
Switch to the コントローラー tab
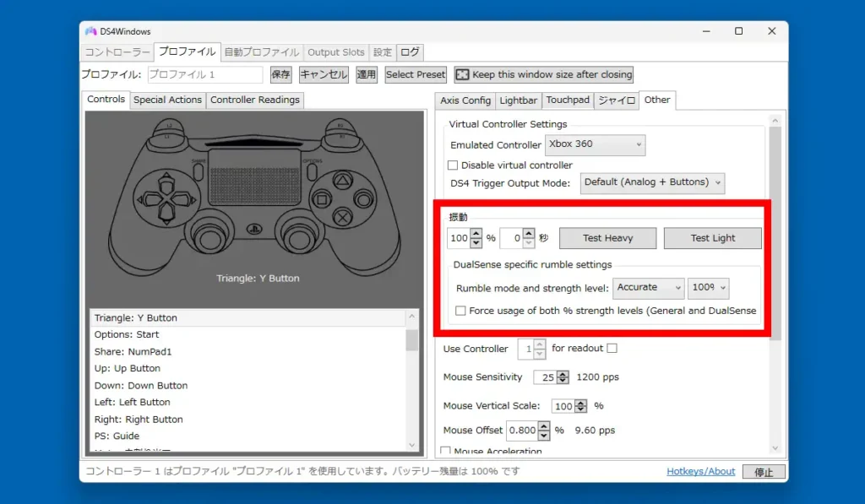[x=117, y=52]
